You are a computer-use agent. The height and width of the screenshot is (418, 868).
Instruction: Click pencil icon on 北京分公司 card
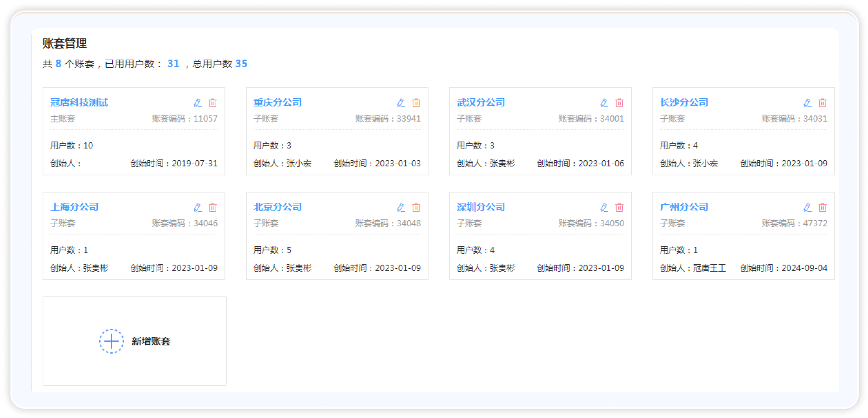coord(401,207)
